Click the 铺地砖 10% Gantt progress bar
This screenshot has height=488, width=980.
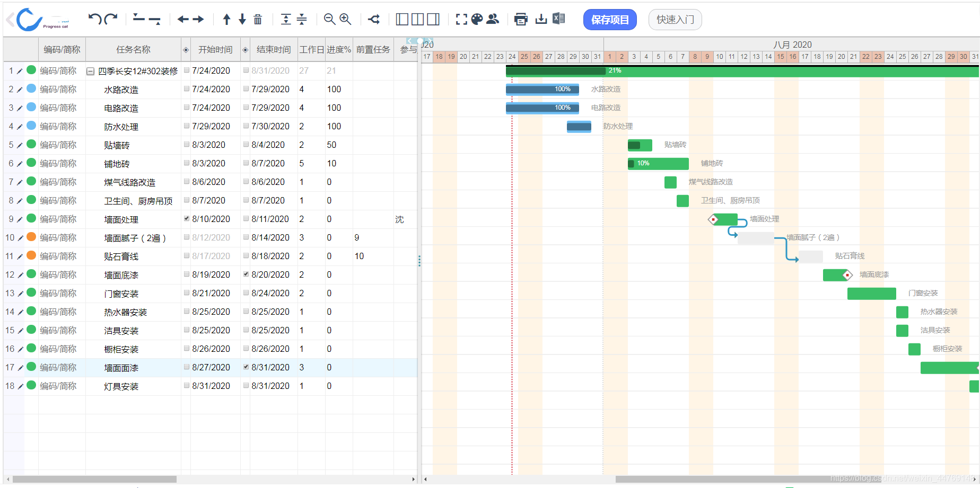(658, 163)
